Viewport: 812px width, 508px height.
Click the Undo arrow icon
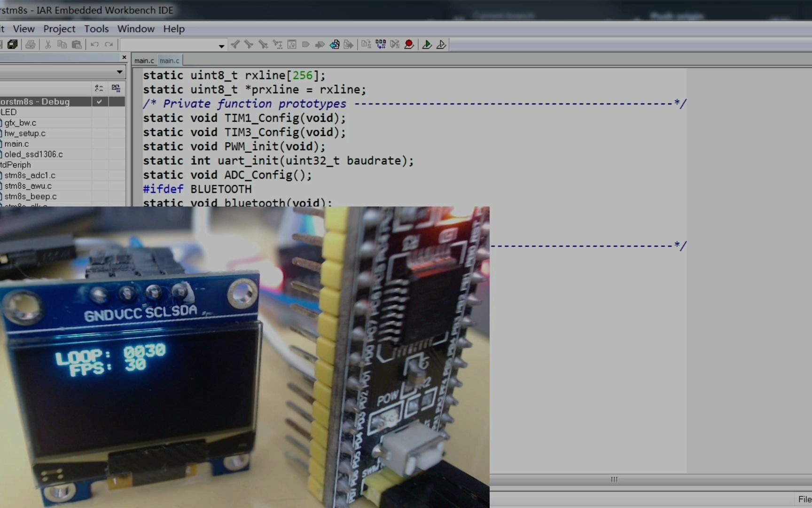[94, 44]
